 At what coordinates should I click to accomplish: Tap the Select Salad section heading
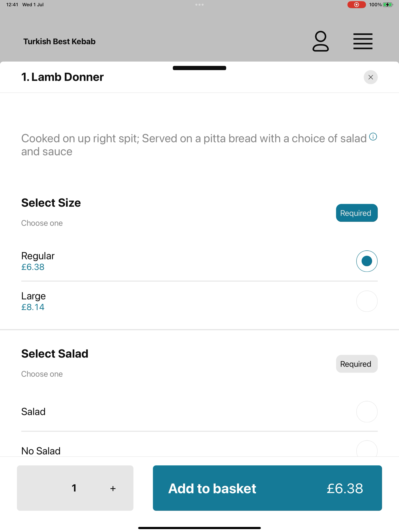pos(55,354)
